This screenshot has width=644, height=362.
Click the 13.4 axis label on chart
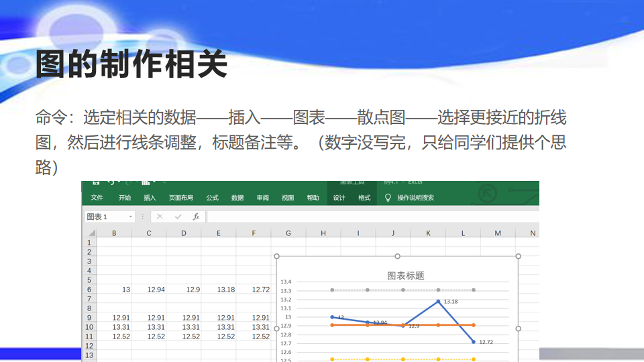[286, 282]
